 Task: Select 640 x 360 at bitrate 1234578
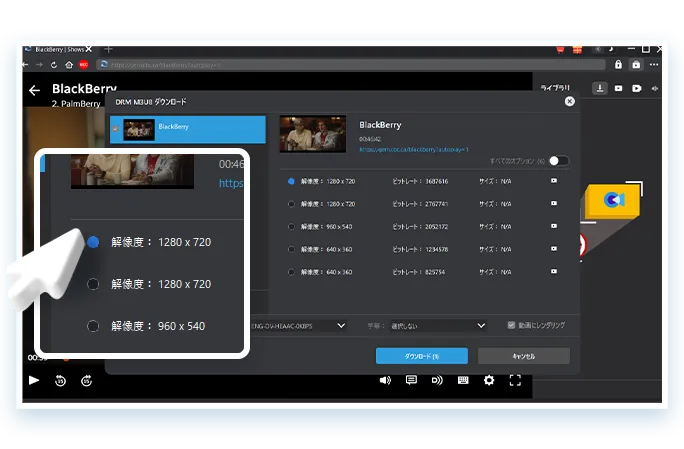(291, 249)
